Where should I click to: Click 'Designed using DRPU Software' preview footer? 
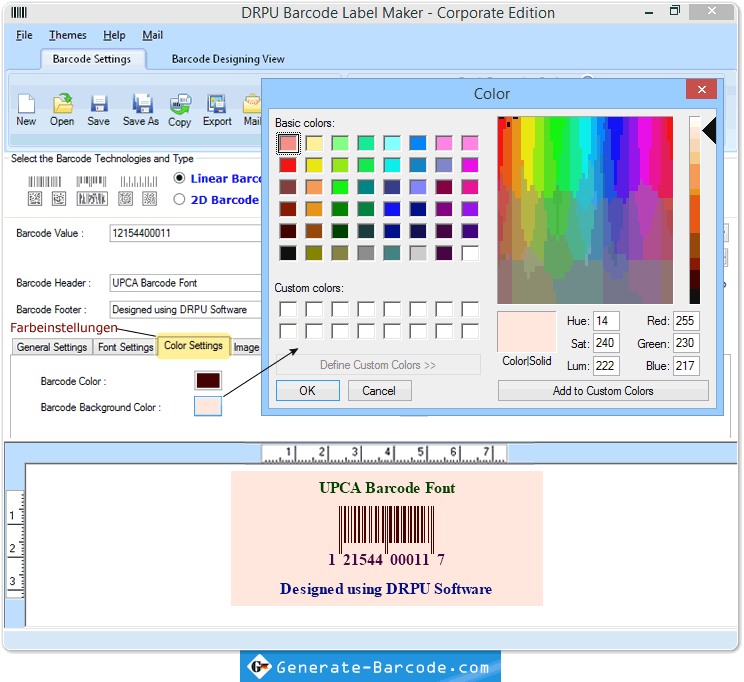tap(386, 589)
